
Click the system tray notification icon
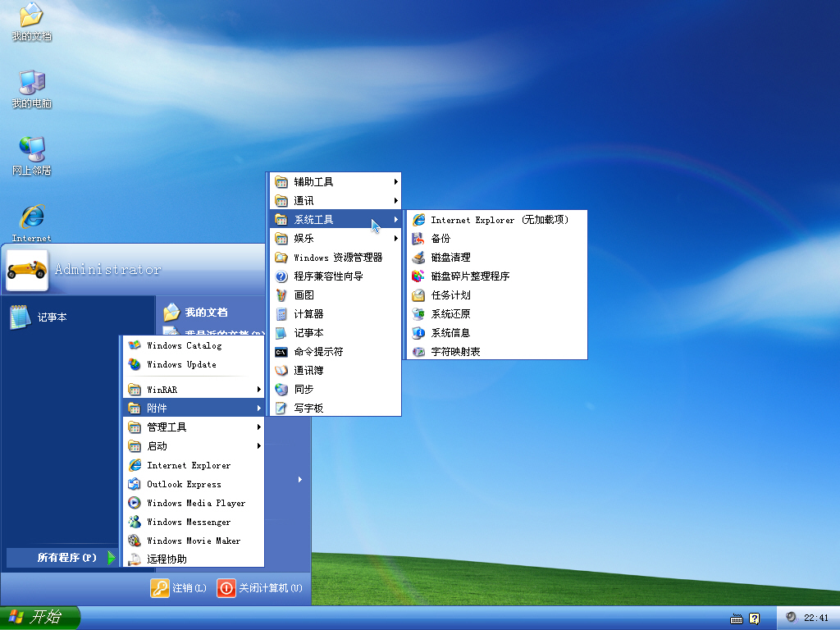791,617
